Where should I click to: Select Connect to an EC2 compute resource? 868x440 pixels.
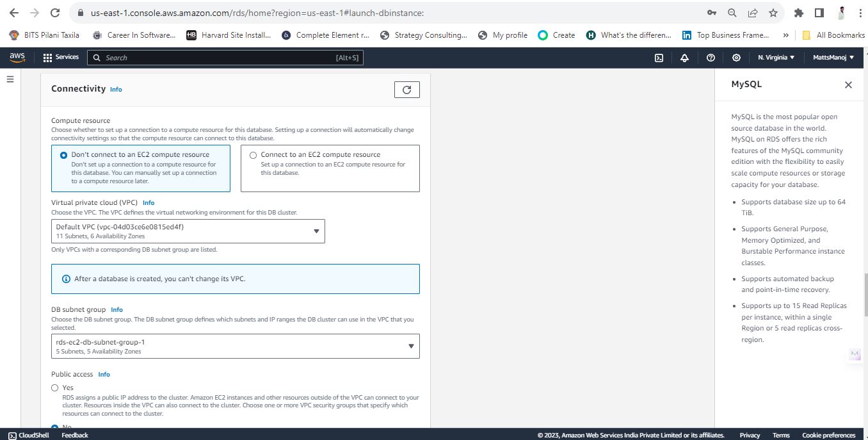point(330,168)
